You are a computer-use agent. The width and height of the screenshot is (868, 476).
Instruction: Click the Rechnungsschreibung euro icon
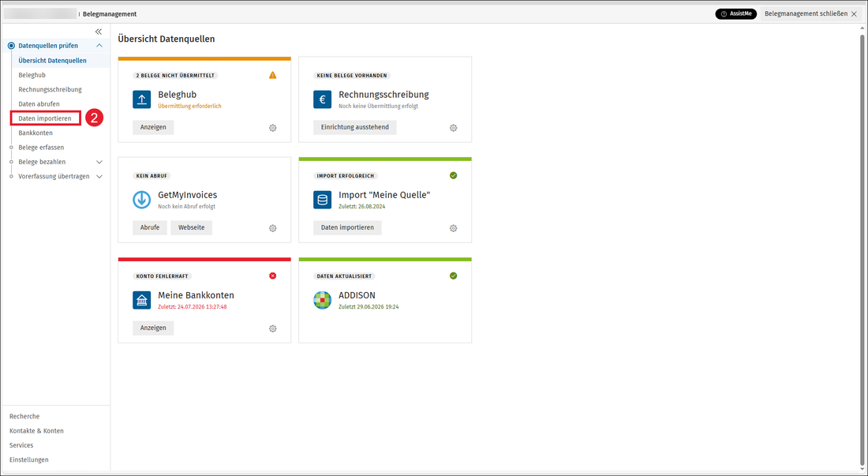[x=322, y=99]
